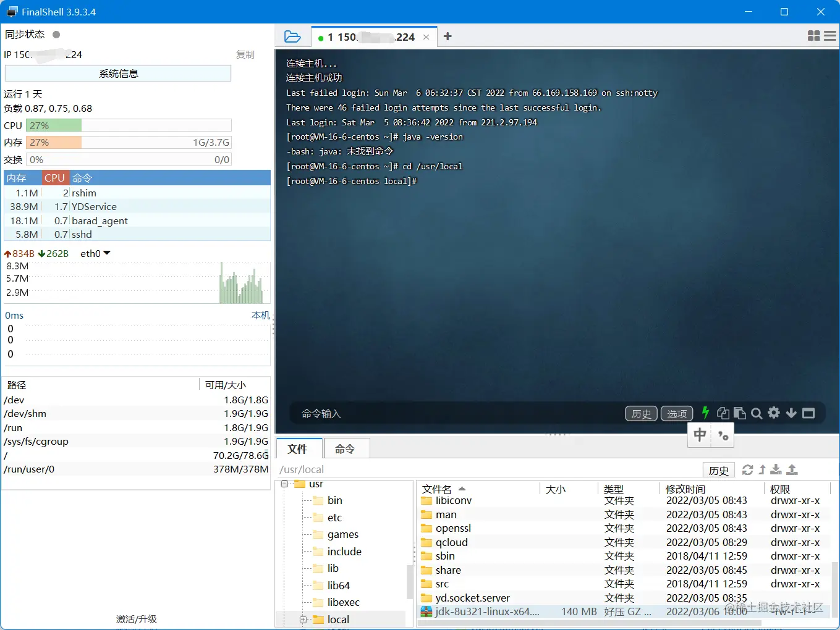The width and height of the screenshot is (840, 630).
Task: Select the libexec folder in tree
Action: coord(343,602)
